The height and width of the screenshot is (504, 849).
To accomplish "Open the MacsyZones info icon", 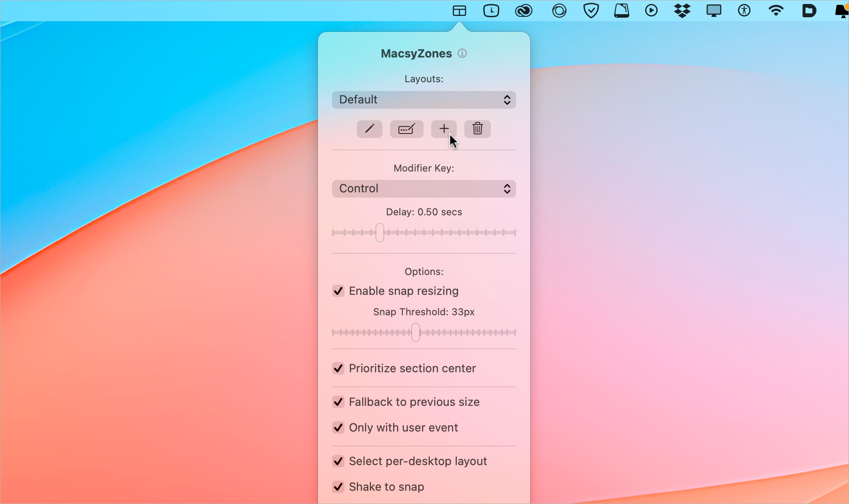I will (462, 53).
